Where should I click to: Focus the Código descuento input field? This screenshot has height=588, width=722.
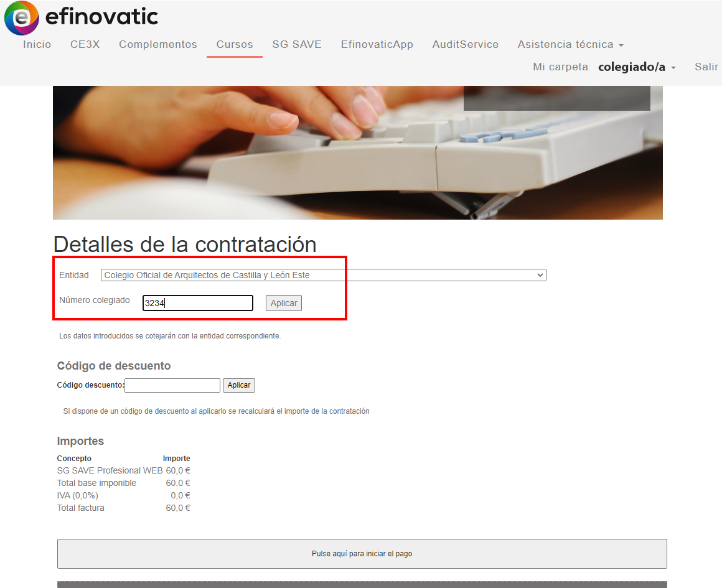click(x=172, y=385)
